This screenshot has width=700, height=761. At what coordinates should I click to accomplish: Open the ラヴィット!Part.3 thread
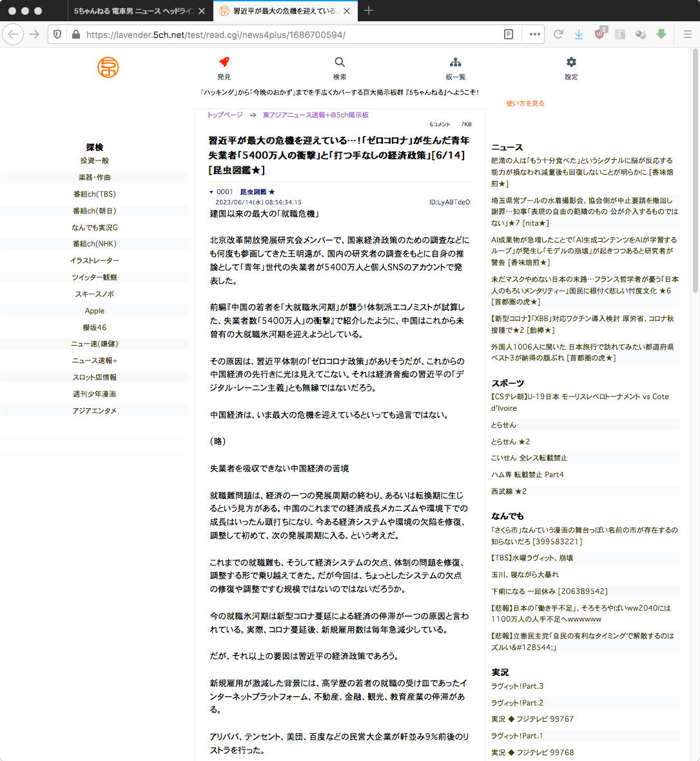517,686
